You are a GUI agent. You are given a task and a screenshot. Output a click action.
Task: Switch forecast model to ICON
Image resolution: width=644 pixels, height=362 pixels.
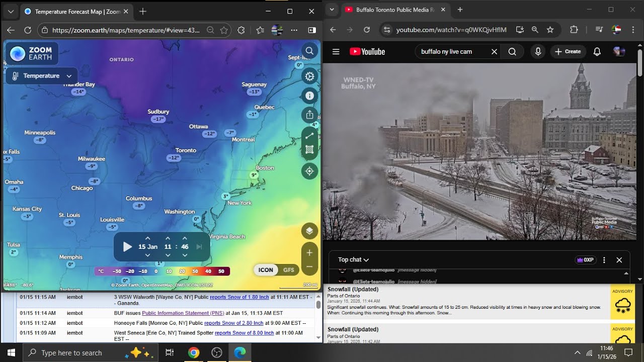(266, 270)
